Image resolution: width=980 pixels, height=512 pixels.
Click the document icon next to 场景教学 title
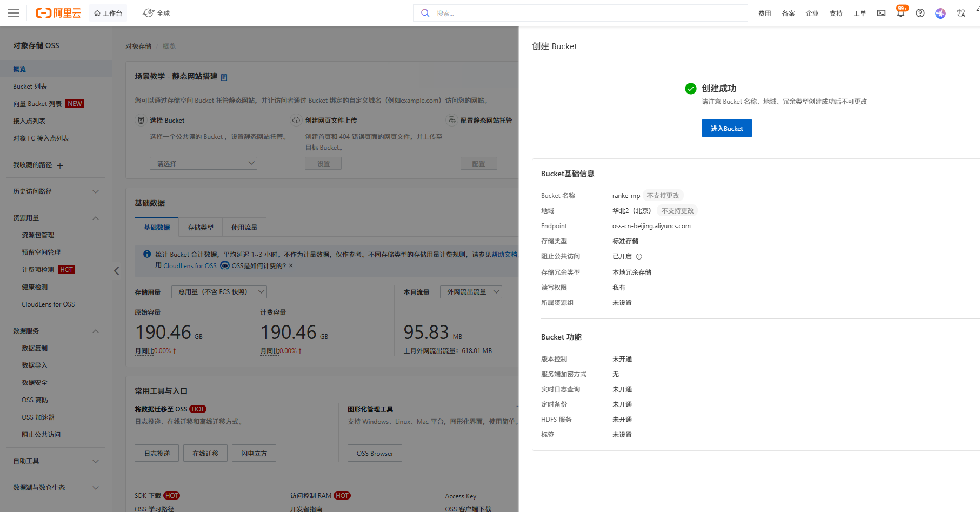coord(224,77)
